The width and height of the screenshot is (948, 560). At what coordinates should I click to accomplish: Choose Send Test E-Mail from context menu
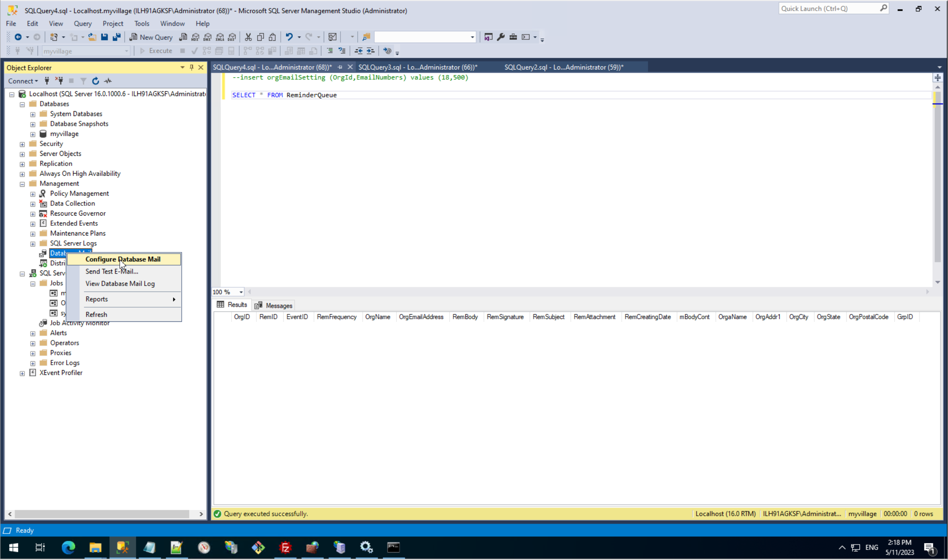click(x=112, y=271)
